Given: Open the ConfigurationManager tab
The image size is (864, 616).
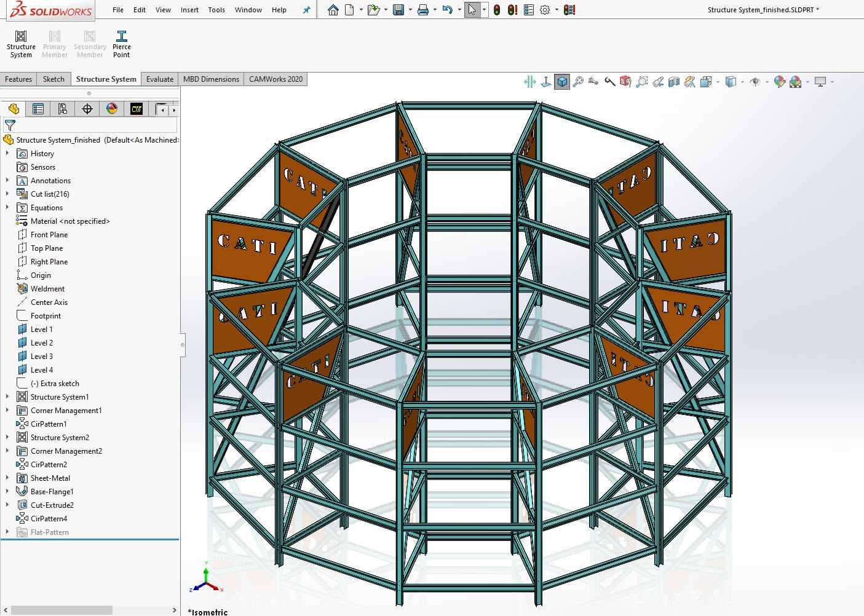Looking at the screenshot, I should [x=63, y=109].
